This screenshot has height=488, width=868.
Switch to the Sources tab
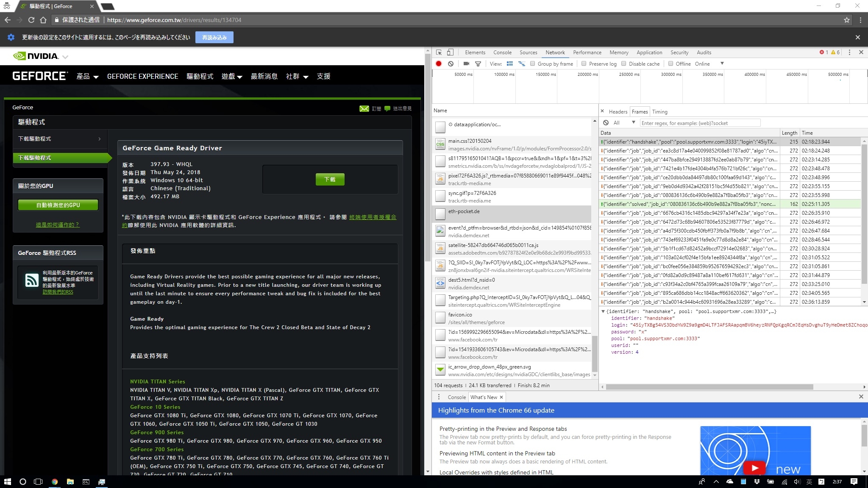[528, 53]
